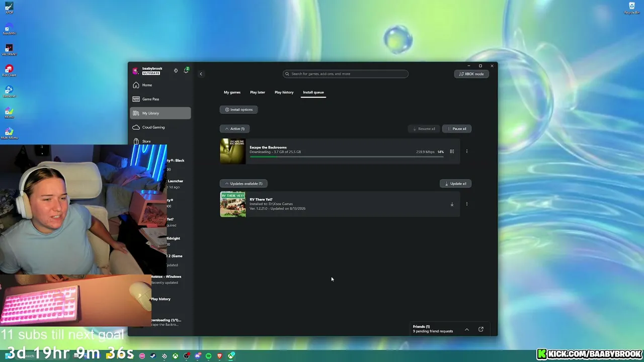Open the Battle.net desktop shortcut
This screenshot has height=362, width=644.
pyautogui.click(x=9, y=91)
